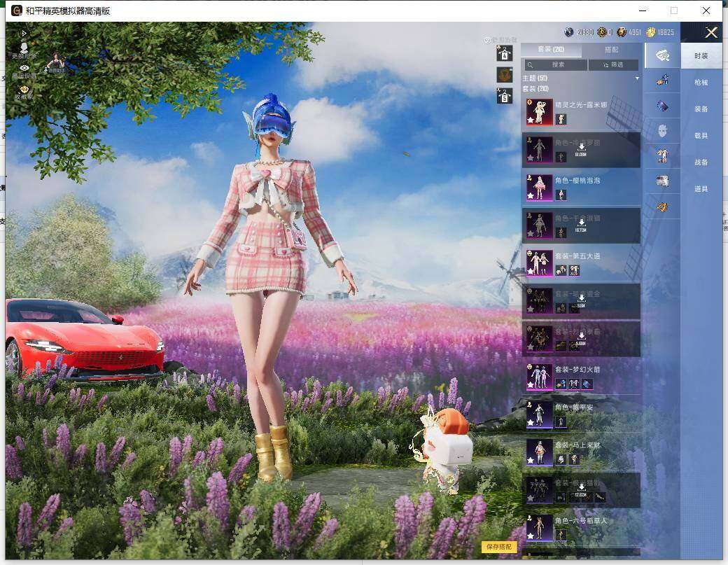Image resolution: width=728 pixels, height=565 pixels.
Task: Close the wardrobe with the X icon
Action: point(711,32)
